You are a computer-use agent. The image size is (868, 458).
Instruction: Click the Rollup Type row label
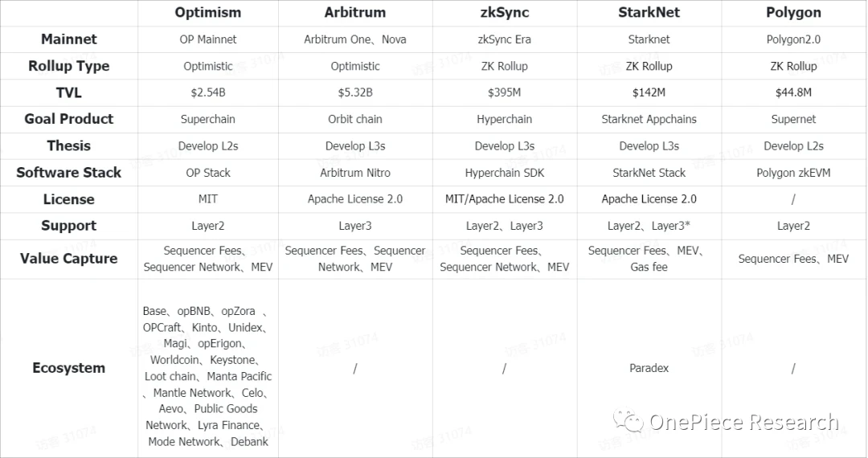(x=69, y=66)
